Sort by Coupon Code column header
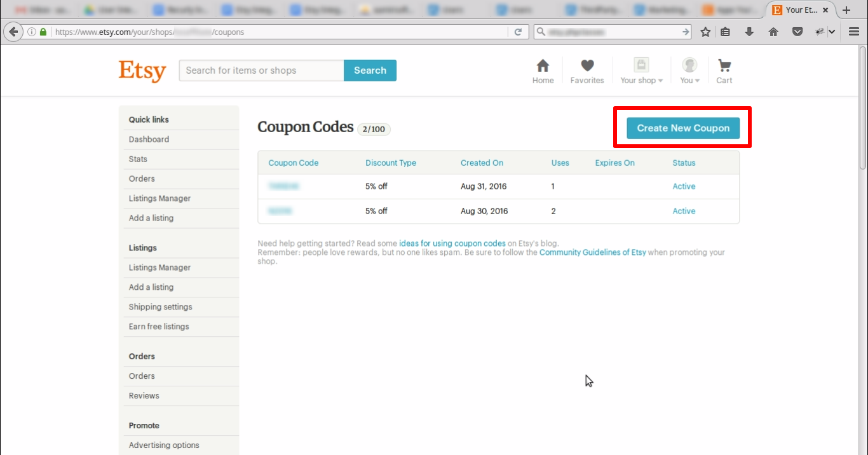 tap(294, 163)
